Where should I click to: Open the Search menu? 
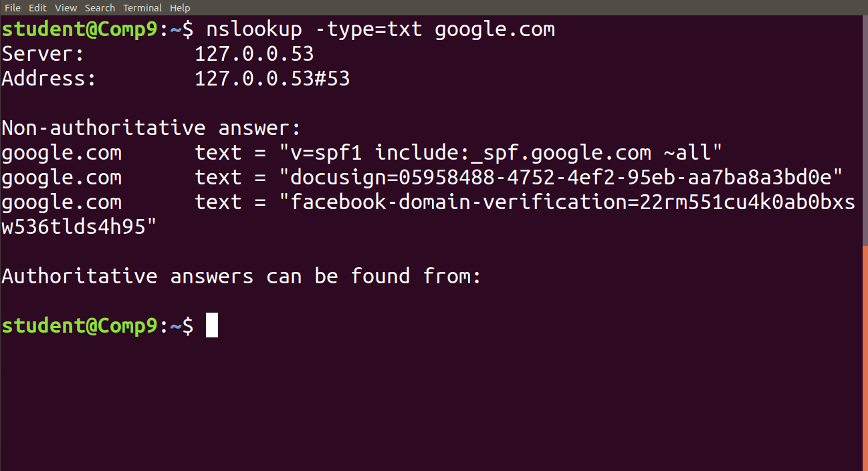pyautogui.click(x=99, y=7)
